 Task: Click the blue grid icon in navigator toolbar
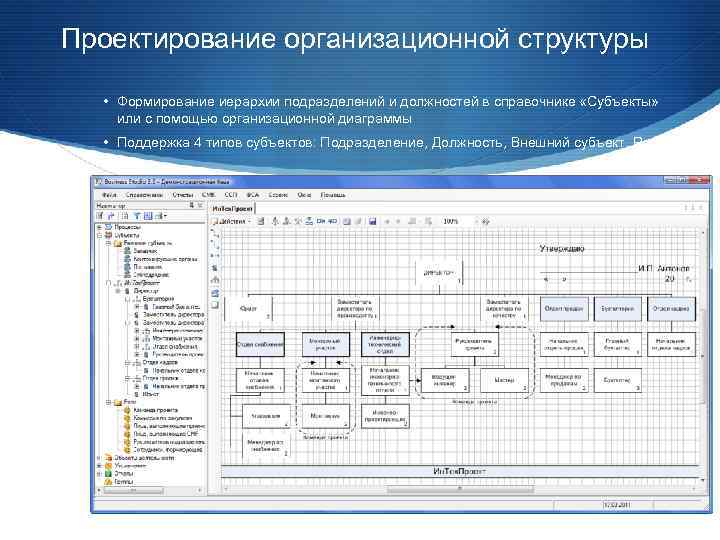click(x=148, y=215)
